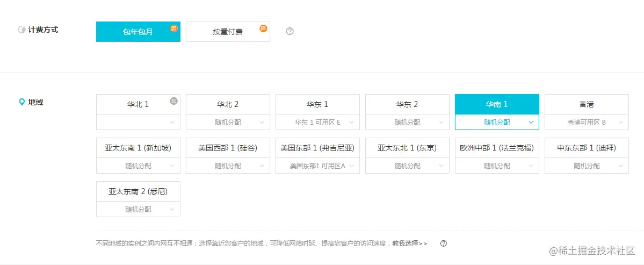644x265 pixels.
Task: Choose the 华东 1 region
Action: [317, 104]
